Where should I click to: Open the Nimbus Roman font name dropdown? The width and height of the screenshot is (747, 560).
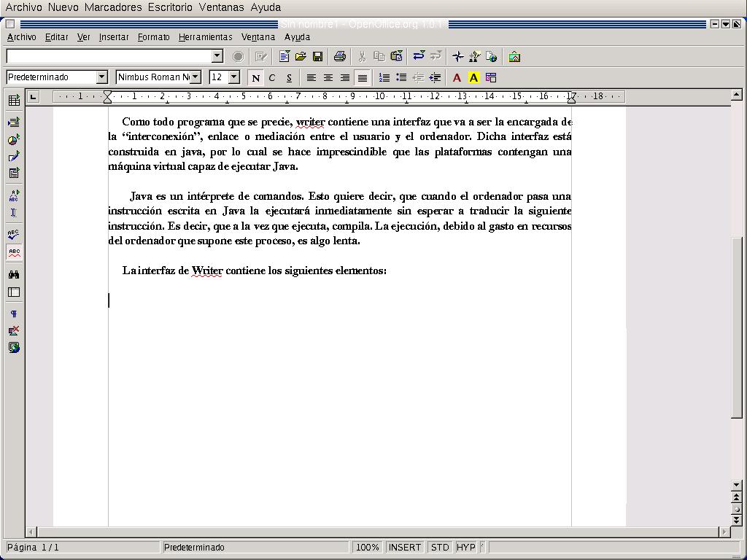(196, 77)
